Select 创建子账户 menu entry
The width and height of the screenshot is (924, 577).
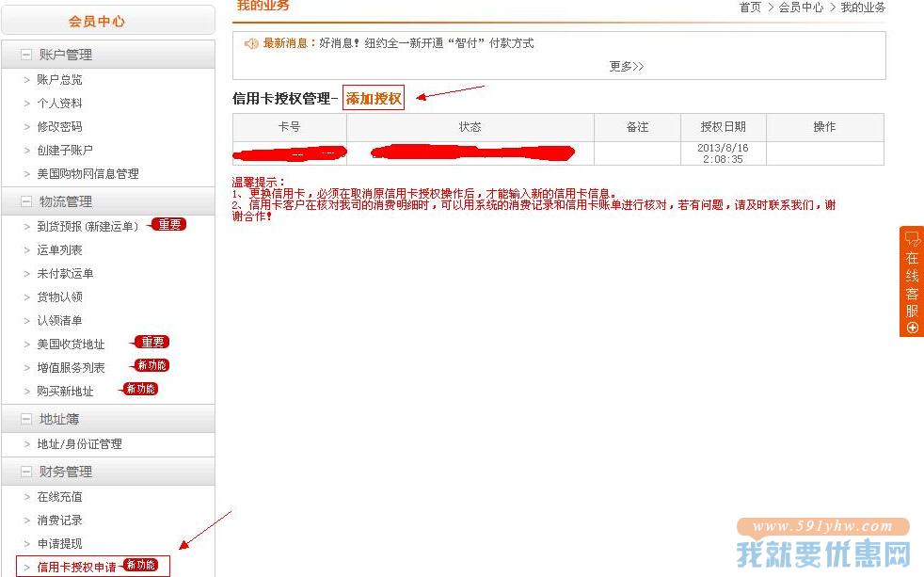pos(65,151)
